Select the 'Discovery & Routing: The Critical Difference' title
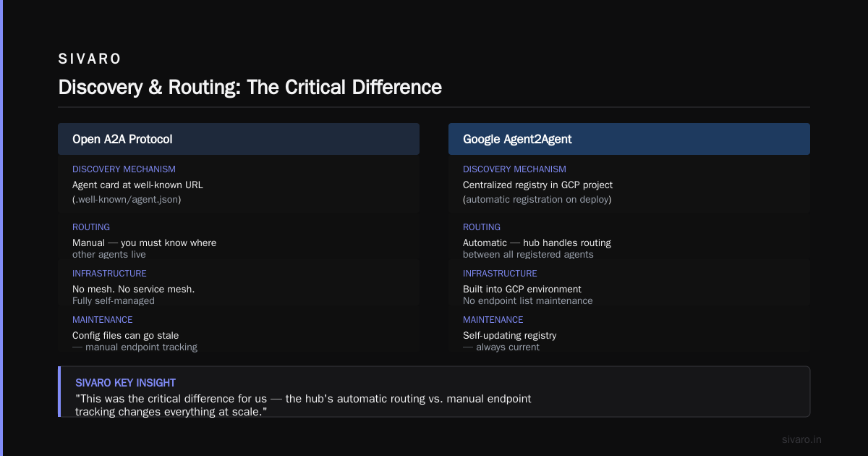 point(250,87)
